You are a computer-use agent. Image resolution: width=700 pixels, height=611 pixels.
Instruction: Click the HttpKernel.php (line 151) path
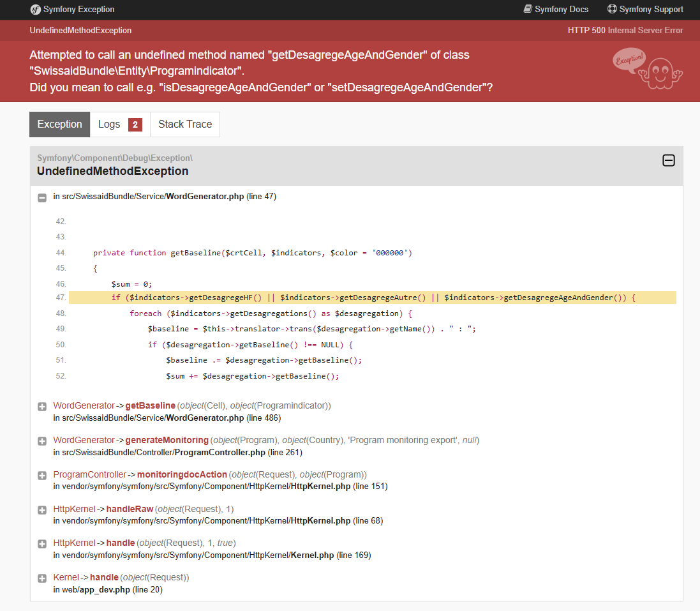pyautogui.click(x=221, y=487)
